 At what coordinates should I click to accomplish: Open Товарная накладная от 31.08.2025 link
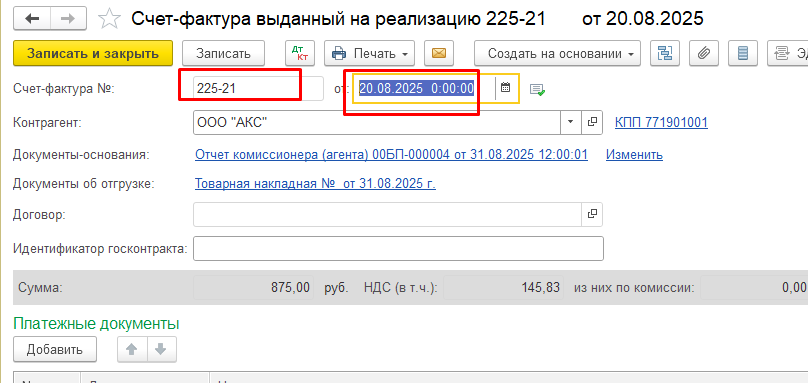315,184
